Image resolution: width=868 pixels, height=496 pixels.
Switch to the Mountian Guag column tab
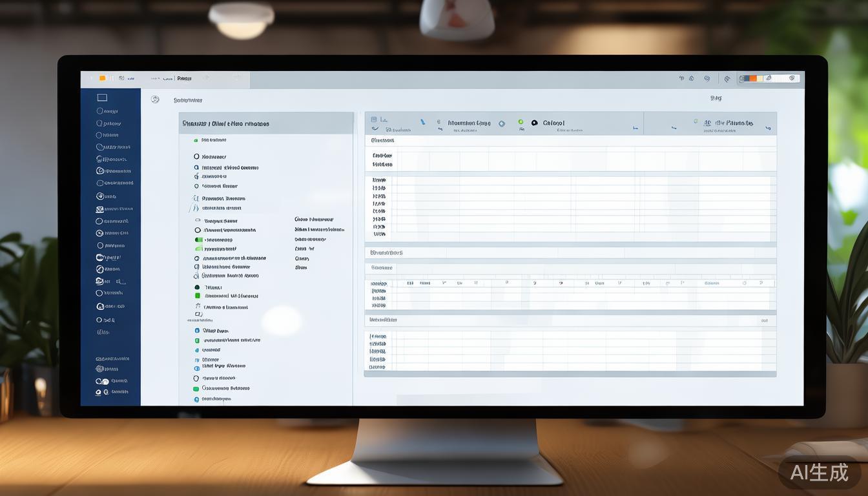click(468, 123)
